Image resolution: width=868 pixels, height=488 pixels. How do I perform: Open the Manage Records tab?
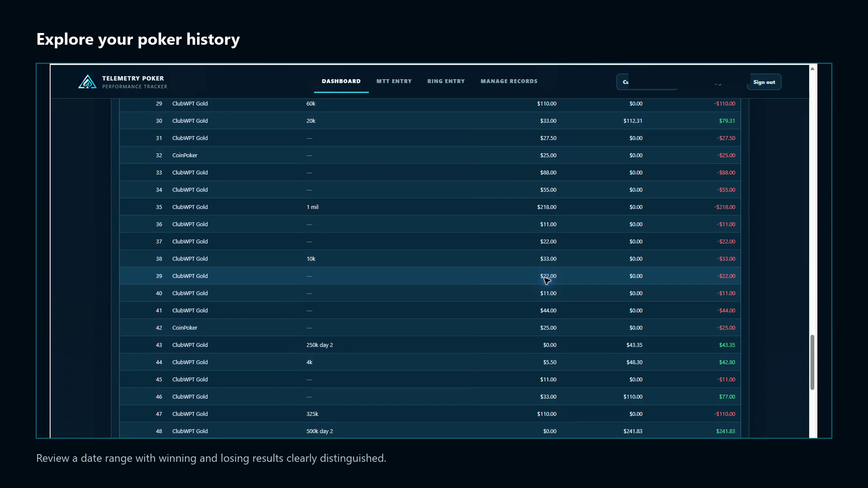coord(509,81)
